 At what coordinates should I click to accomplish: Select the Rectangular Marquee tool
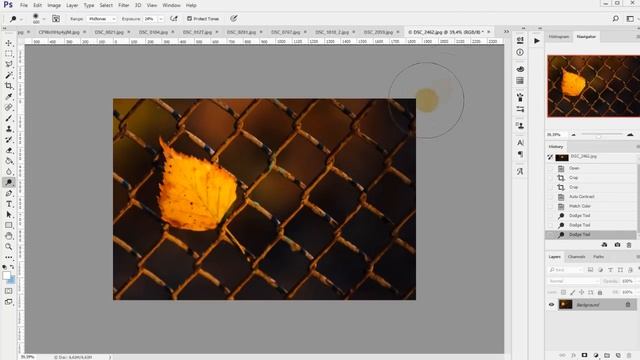click(x=9, y=53)
